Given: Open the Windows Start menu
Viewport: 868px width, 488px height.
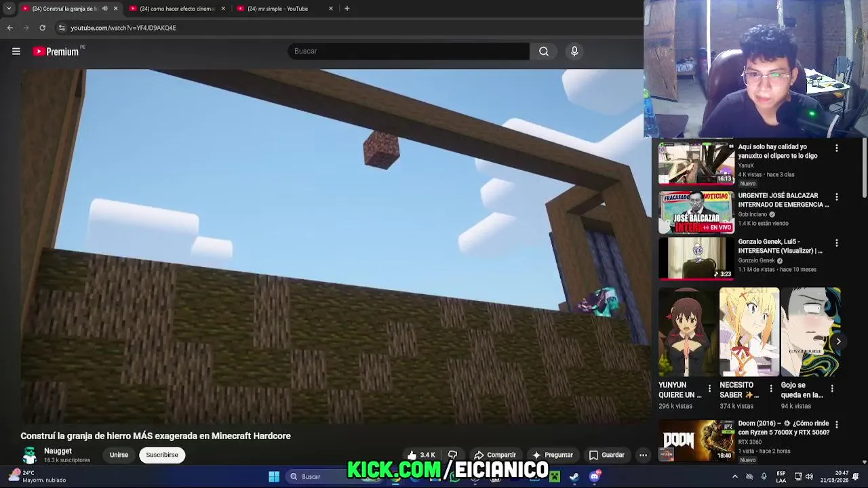Looking at the screenshot, I should point(274,476).
